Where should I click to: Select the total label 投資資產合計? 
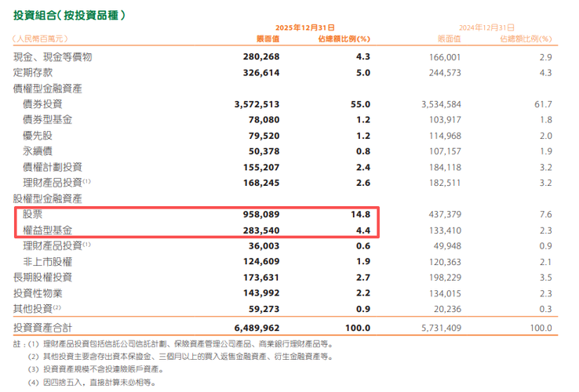click(42, 328)
